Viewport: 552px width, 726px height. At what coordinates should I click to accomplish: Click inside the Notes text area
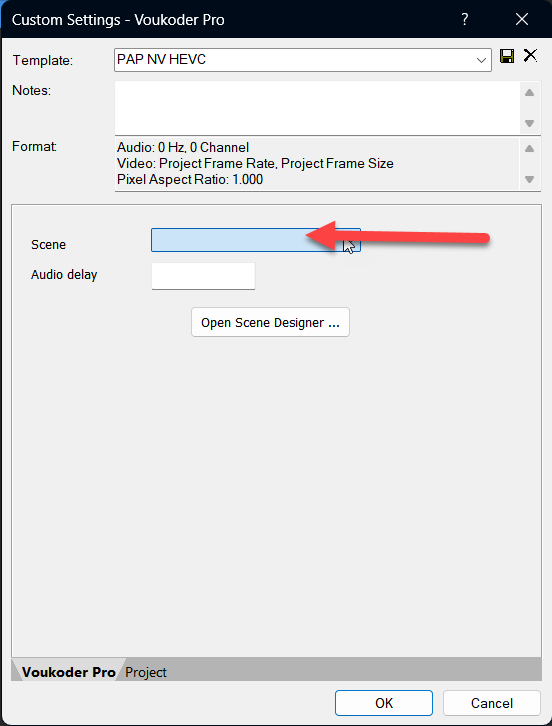[317, 108]
